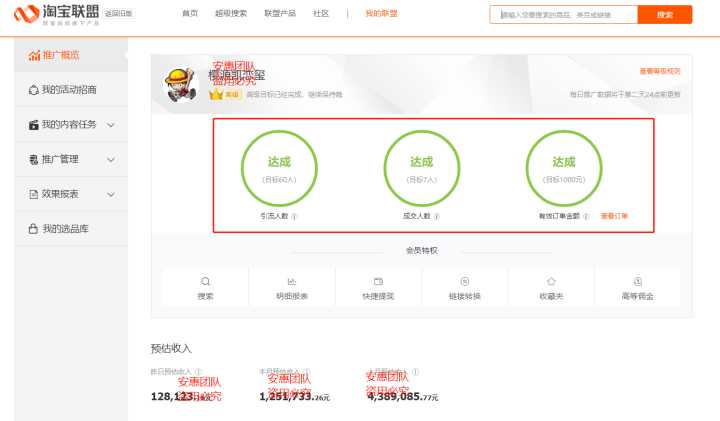Click the info icon above the 128,123 income
Viewport: 720px width, 421px height.
198,371
